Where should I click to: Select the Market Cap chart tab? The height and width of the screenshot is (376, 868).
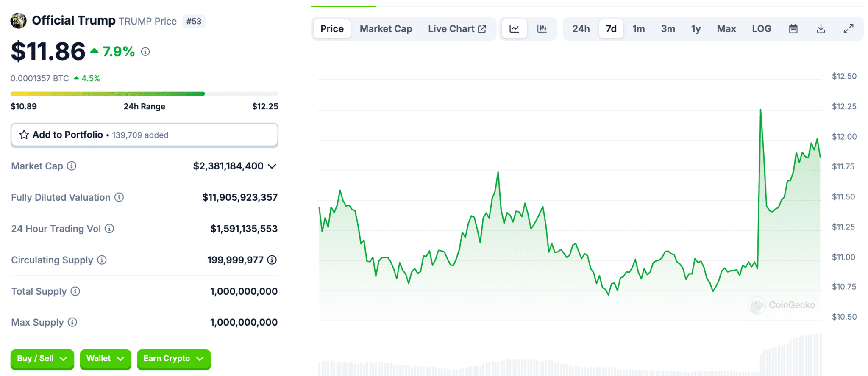click(386, 29)
